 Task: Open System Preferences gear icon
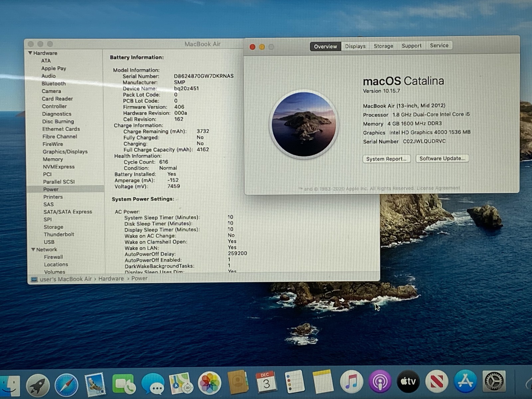pos(494,382)
